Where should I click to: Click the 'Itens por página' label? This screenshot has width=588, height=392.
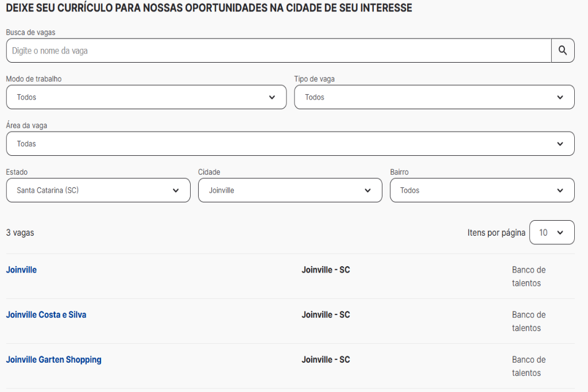496,233
